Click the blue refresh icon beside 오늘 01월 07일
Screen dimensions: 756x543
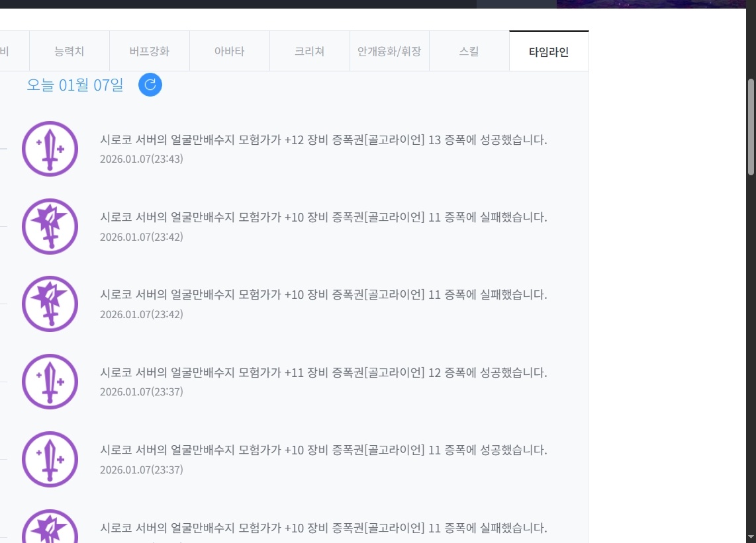click(x=150, y=85)
